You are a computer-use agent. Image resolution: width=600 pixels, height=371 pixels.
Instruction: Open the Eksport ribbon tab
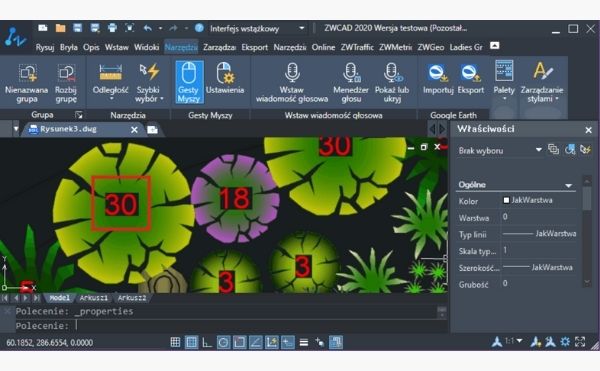tap(254, 47)
